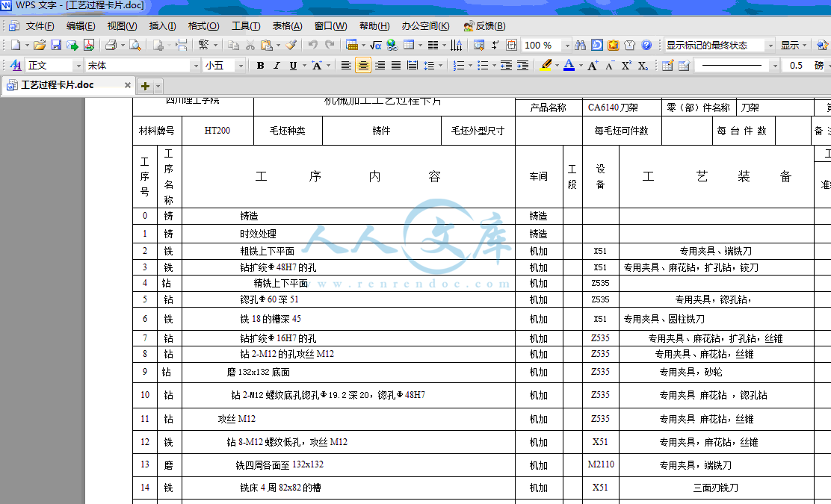Viewport: 831px width, 504px height.
Task: Activate the format painter brush
Action: click(x=291, y=45)
